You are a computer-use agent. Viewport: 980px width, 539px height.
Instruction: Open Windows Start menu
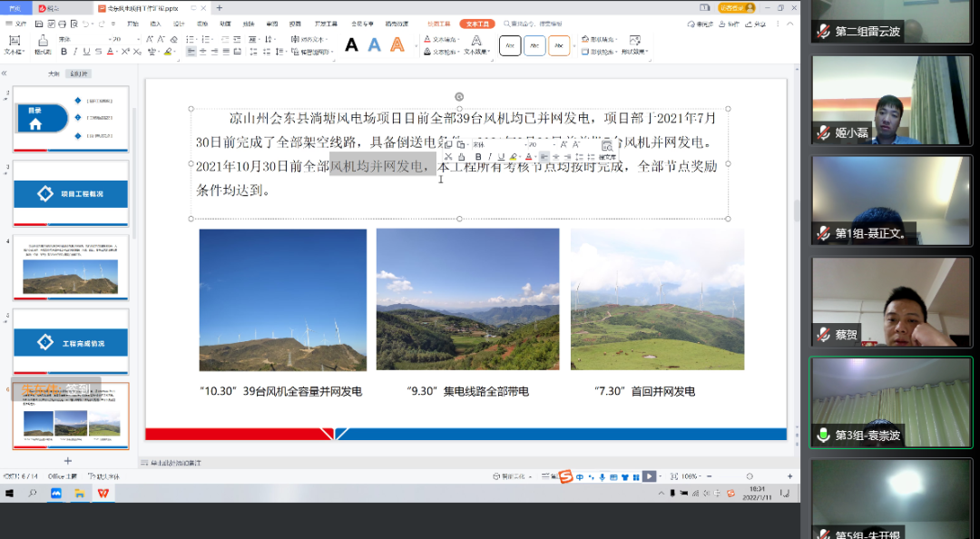pos(9,494)
